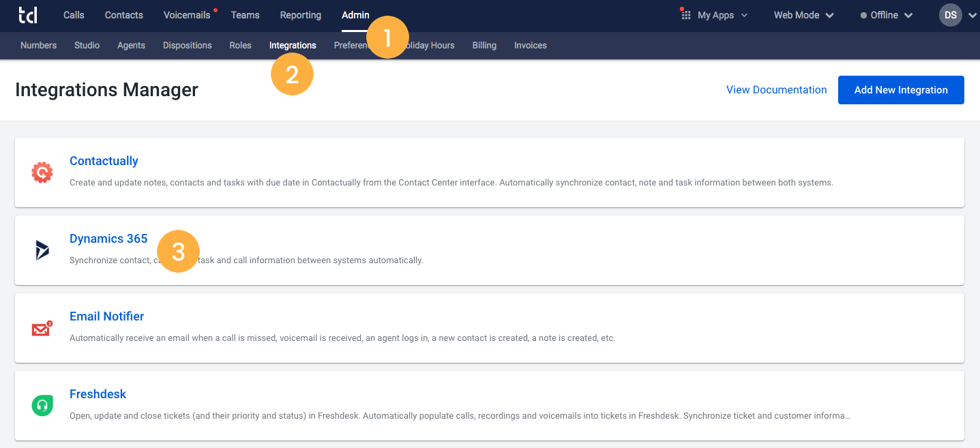Open the View Documentation link
980x448 pixels.
(776, 89)
